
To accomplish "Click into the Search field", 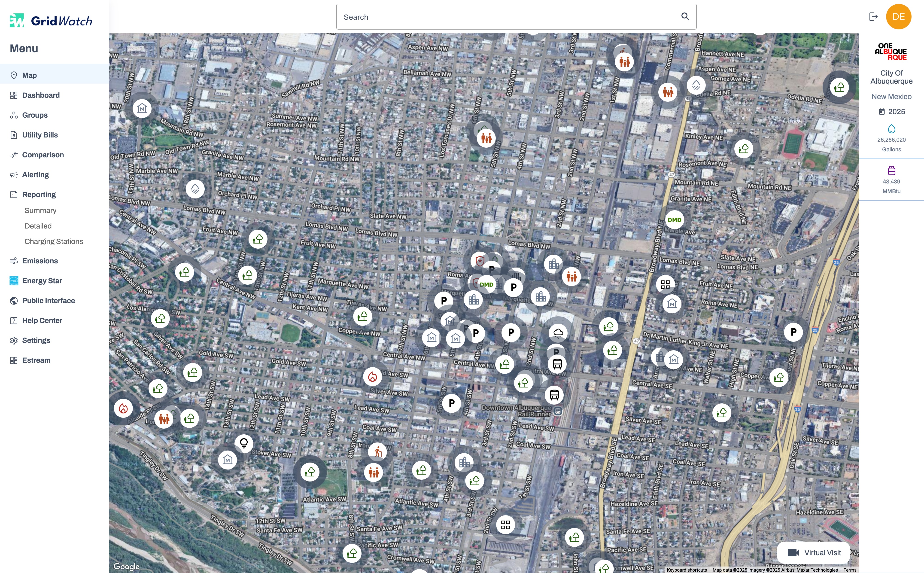I will [516, 17].
